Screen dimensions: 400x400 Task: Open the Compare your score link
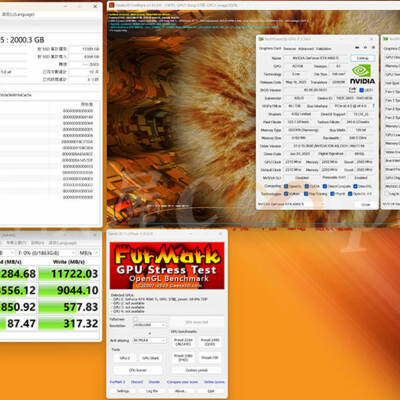[x=182, y=382]
